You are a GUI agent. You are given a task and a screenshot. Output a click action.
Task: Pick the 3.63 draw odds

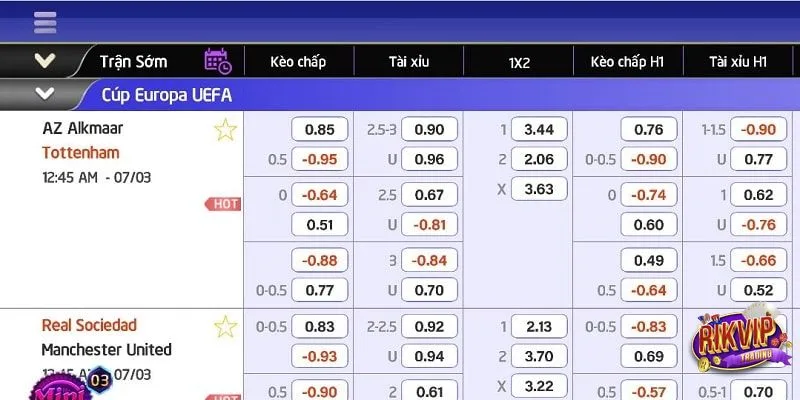pyautogui.click(x=539, y=189)
